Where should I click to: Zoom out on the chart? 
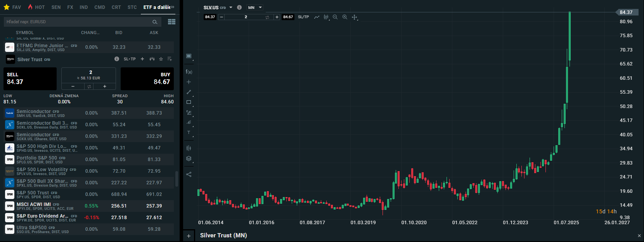[335, 17]
